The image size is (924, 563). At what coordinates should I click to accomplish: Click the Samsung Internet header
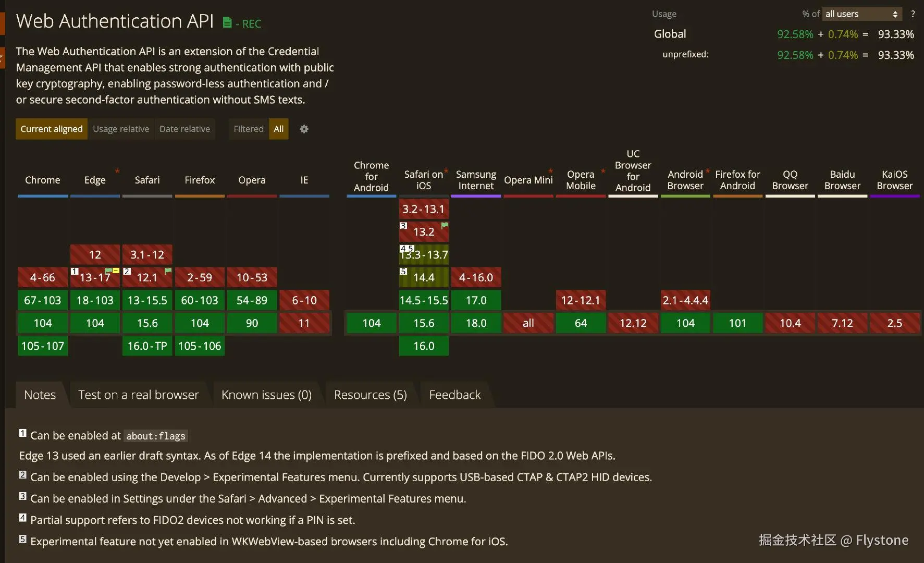(x=476, y=180)
